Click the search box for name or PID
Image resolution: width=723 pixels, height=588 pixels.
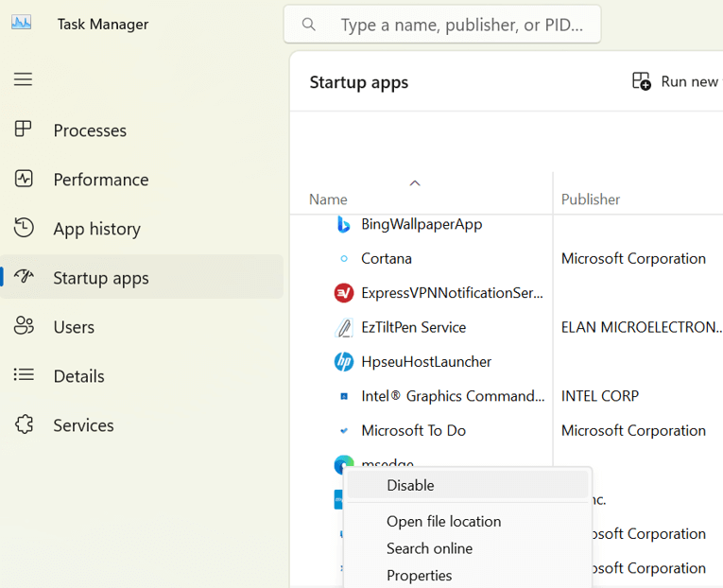(461, 25)
